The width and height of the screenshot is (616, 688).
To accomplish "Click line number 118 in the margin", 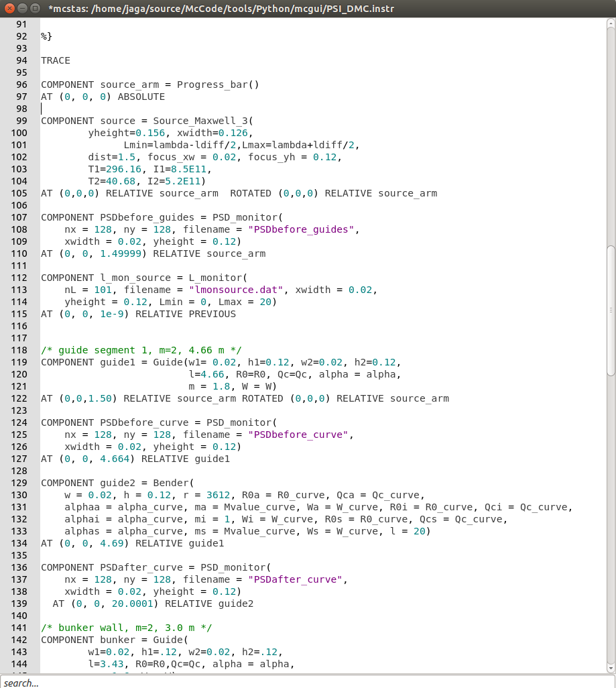I will tap(20, 350).
